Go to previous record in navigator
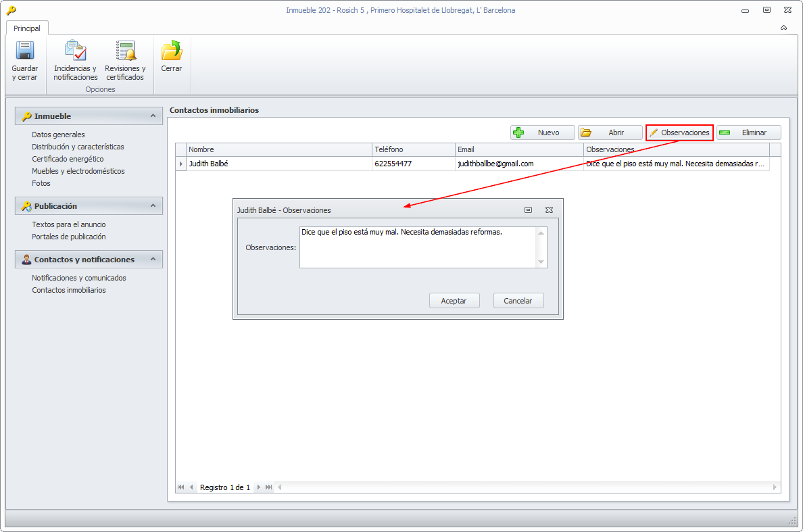 (x=191, y=487)
